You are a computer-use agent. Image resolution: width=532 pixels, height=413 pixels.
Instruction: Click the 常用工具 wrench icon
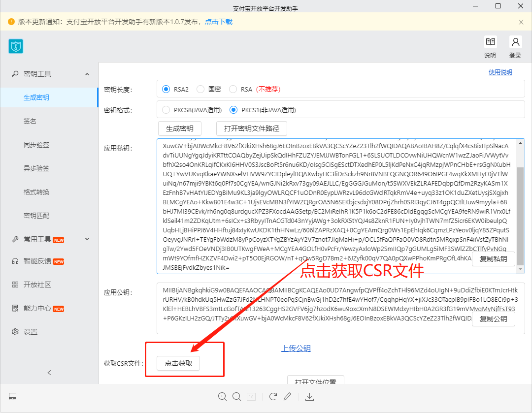[15, 239]
